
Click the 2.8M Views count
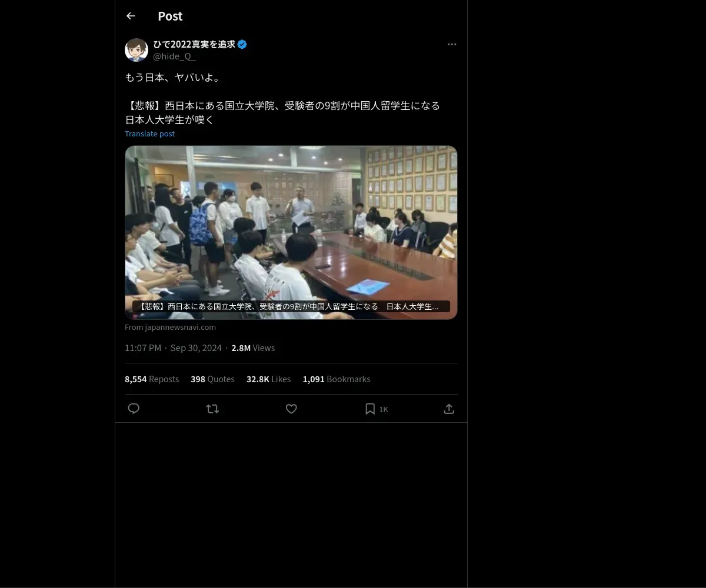click(x=253, y=348)
